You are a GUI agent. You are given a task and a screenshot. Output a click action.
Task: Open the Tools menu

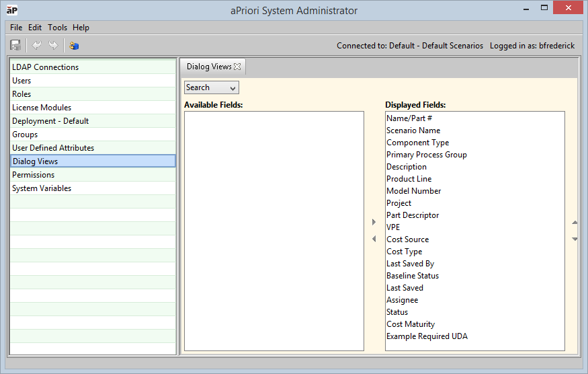(57, 28)
